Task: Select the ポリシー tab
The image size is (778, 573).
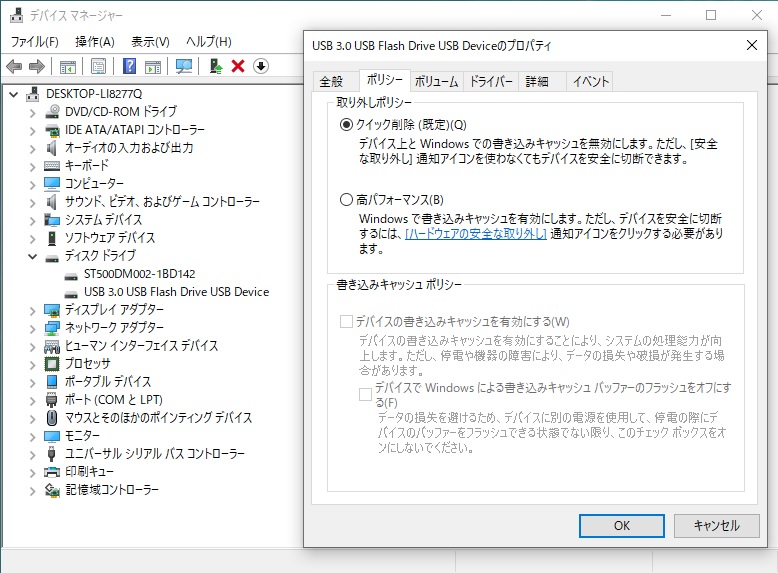Action: (385, 80)
